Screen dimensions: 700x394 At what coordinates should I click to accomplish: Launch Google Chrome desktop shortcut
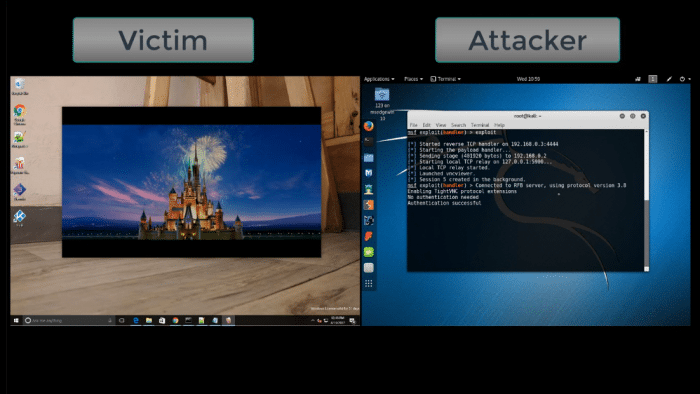coord(20,114)
